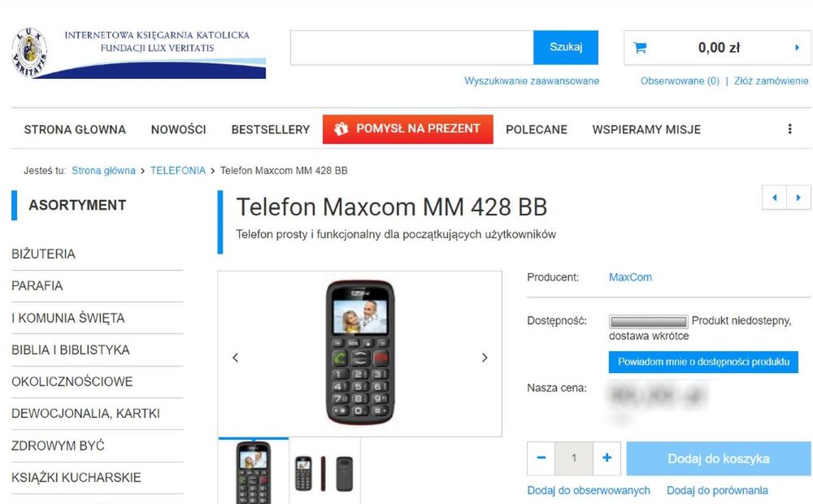Image resolution: width=813 pixels, height=504 pixels.
Task: Select the second phone thumbnail
Action: click(324, 471)
